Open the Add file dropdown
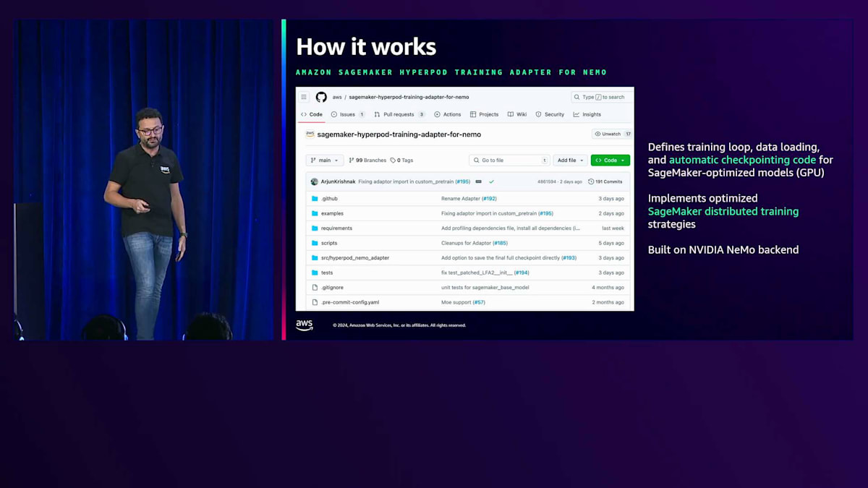 click(x=571, y=160)
